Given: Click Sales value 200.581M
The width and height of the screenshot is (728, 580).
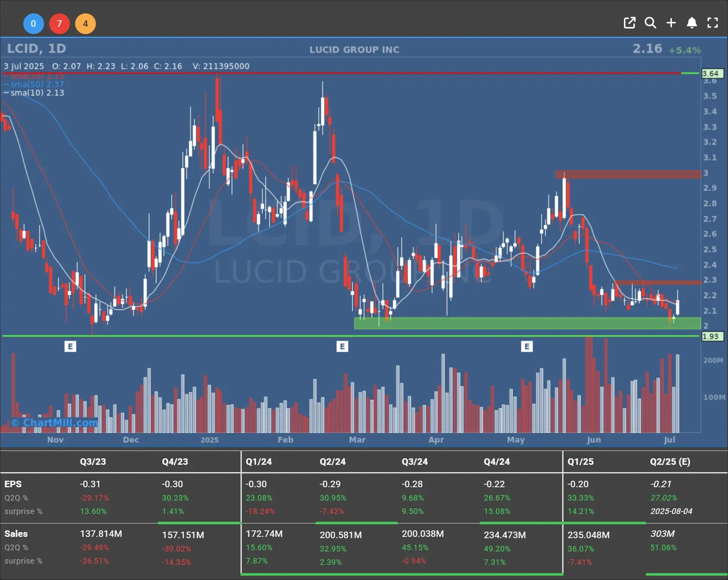Looking at the screenshot, I should (341, 535).
